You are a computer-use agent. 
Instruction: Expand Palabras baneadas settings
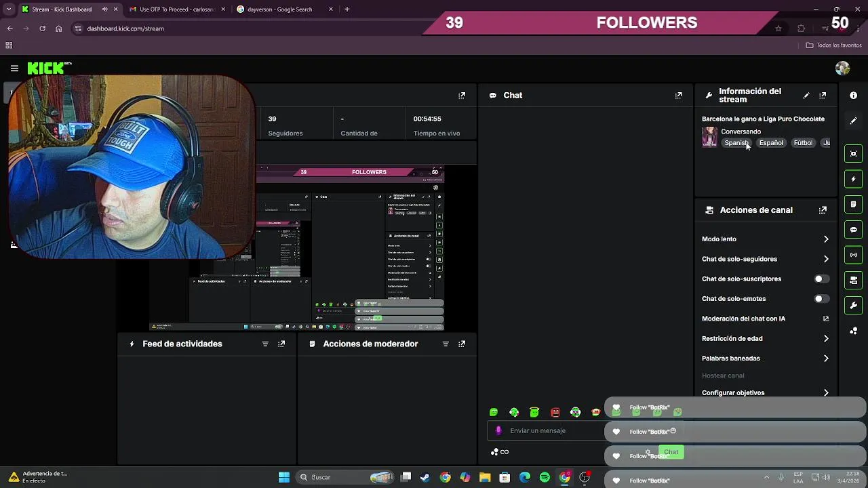click(x=765, y=359)
